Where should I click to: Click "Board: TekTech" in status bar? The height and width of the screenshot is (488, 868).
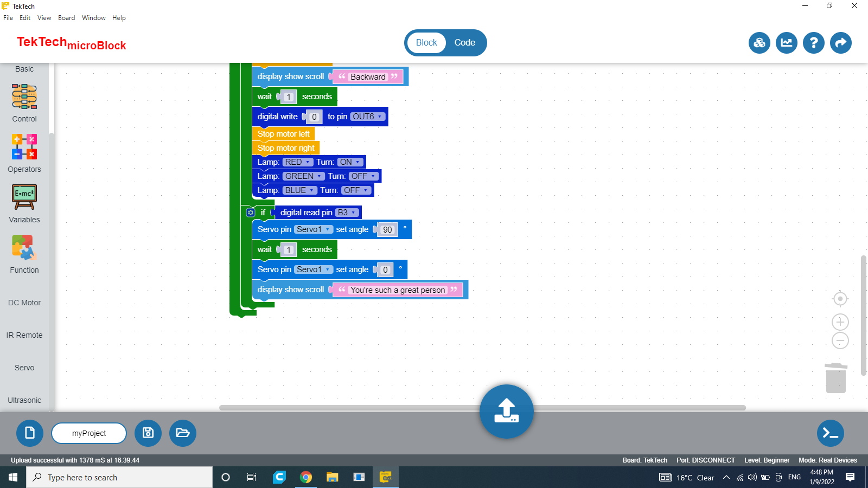pyautogui.click(x=645, y=460)
